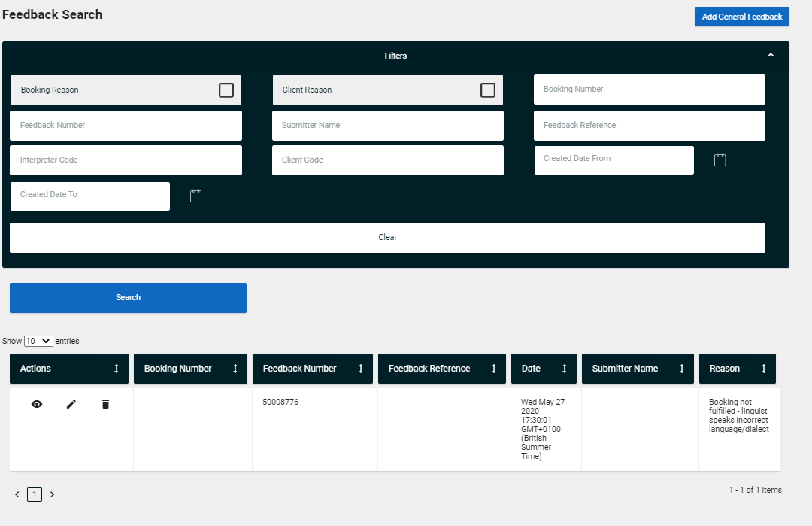This screenshot has height=526, width=812.
Task: Edit feedback 50008776 using pencil icon
Action: [71, 405]
